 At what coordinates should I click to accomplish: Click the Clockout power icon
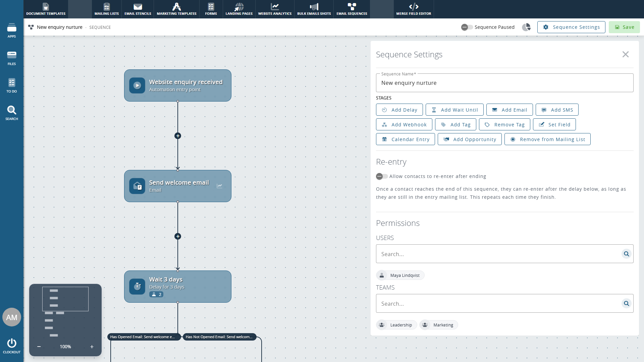click(12, 343)
